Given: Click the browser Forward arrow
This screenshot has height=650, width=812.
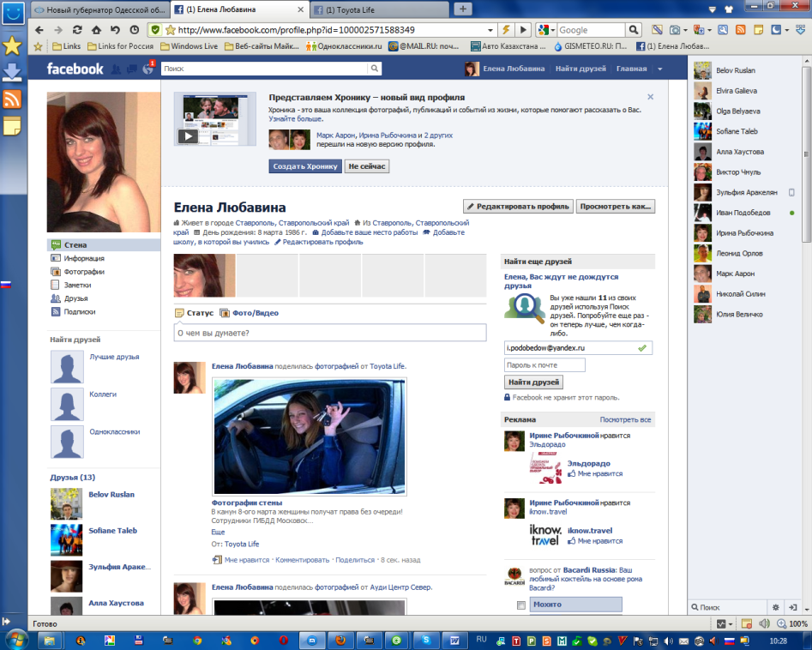Looking at the screenshot, I should (x=58, y=30).
